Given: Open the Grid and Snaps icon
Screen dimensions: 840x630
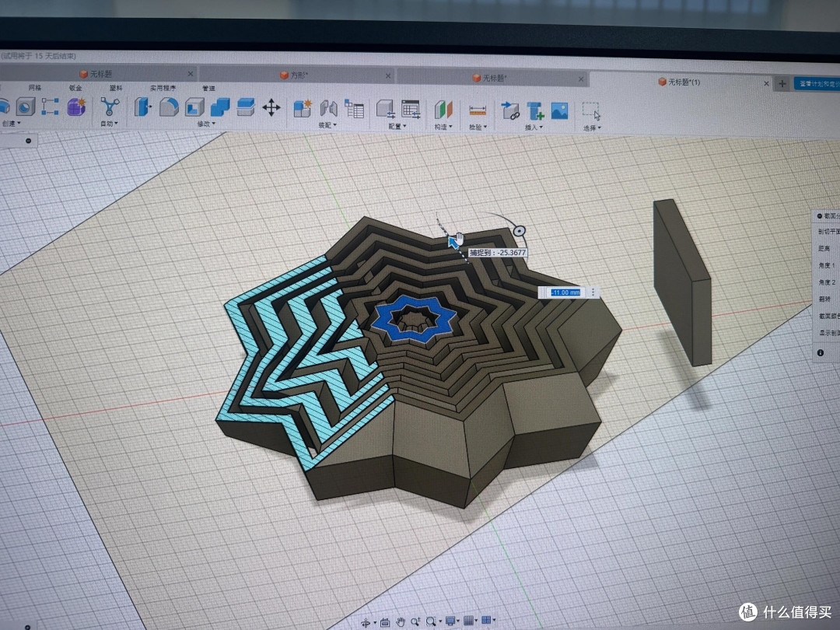Looking at the screenshot, I should tap(468, 620).
